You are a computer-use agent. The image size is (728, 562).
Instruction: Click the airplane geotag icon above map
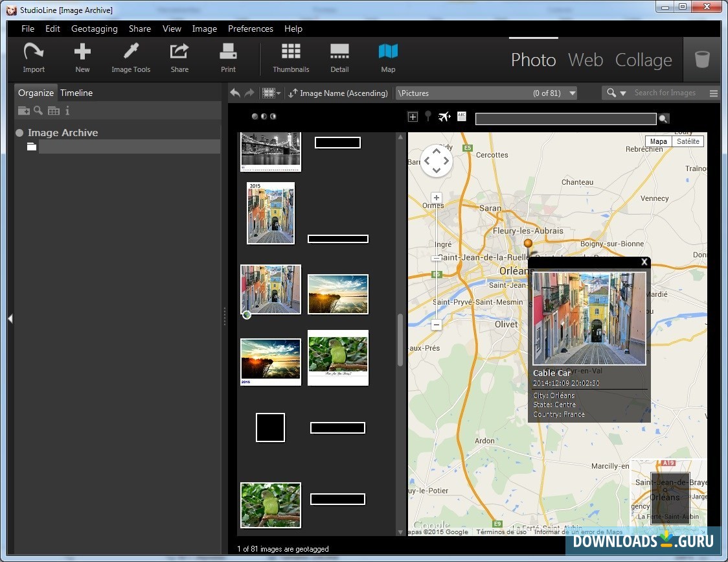444,117
